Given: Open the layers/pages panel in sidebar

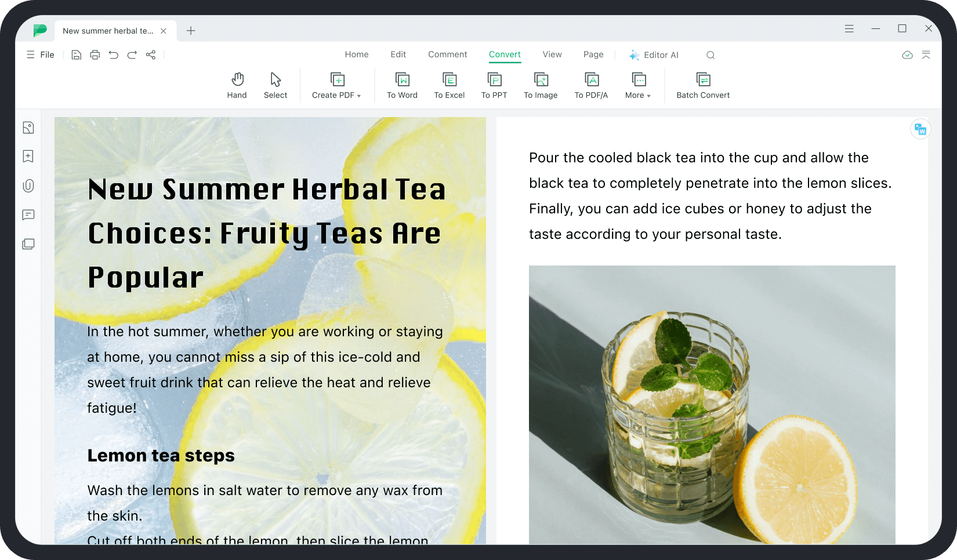Looking at the screenshot, I should tap(28, 244).
